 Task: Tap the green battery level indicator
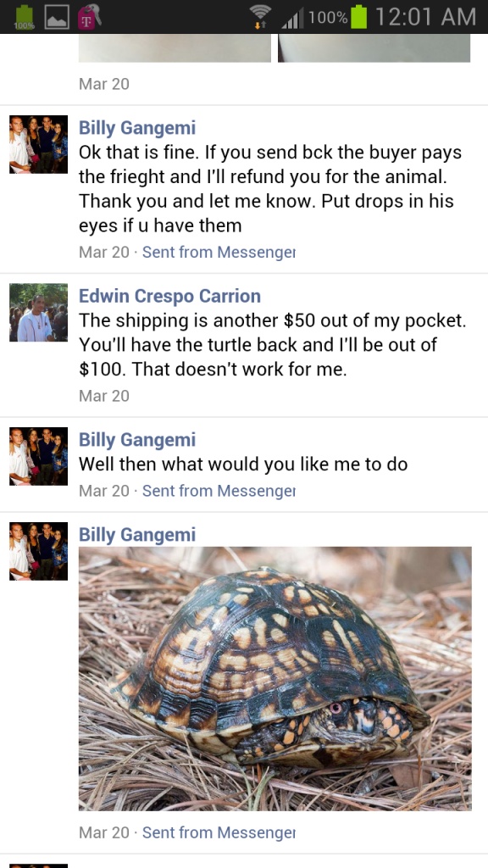[x=358, y=17]
